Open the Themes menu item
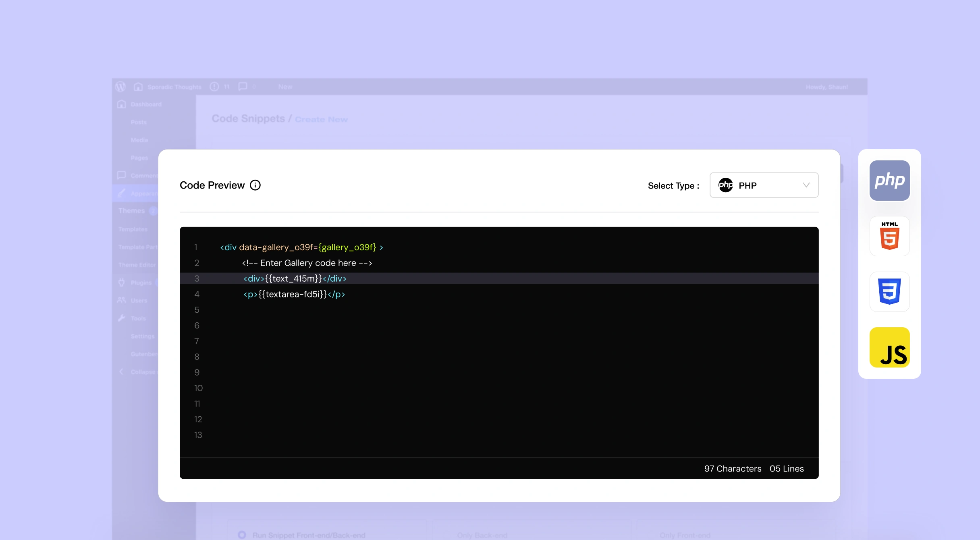 pyautogui.click(x=131, y=210)
